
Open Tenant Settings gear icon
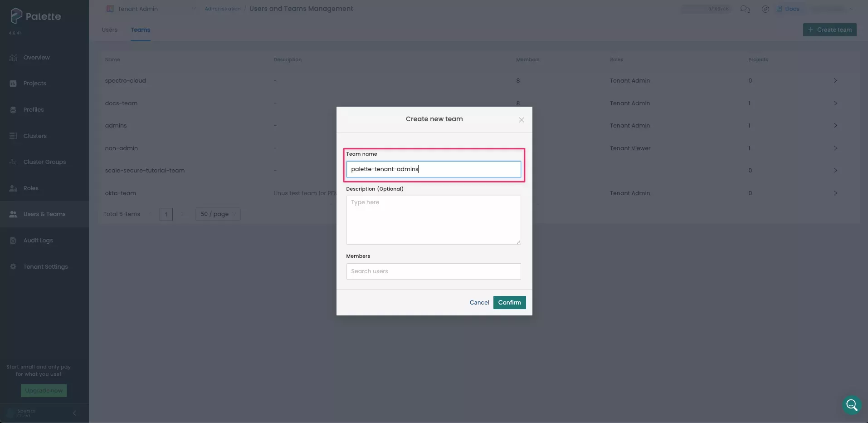point(13,267)
